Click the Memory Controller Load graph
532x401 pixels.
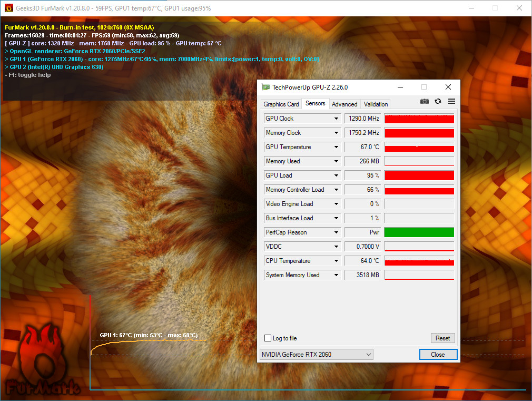[419, 190]
